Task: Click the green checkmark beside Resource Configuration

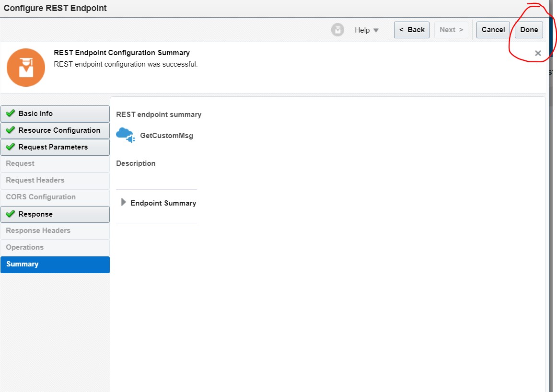Action: point(11,130)
